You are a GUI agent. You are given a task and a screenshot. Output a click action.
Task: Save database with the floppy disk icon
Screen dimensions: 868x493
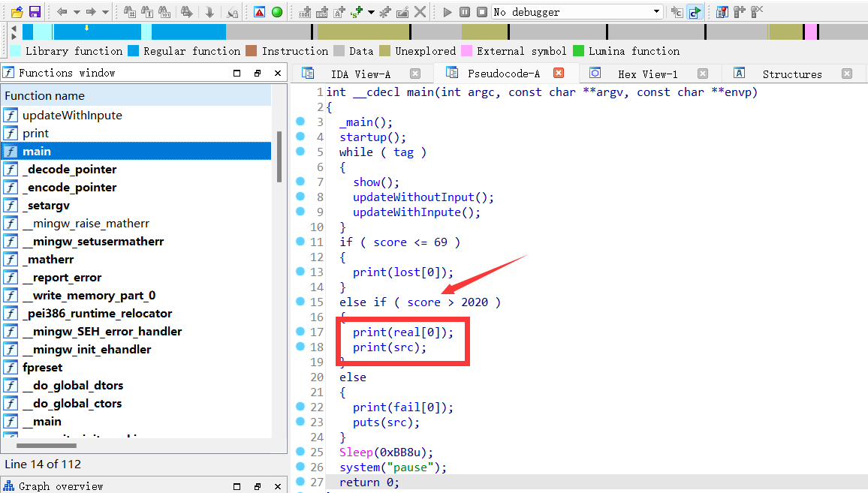point(35,12)
